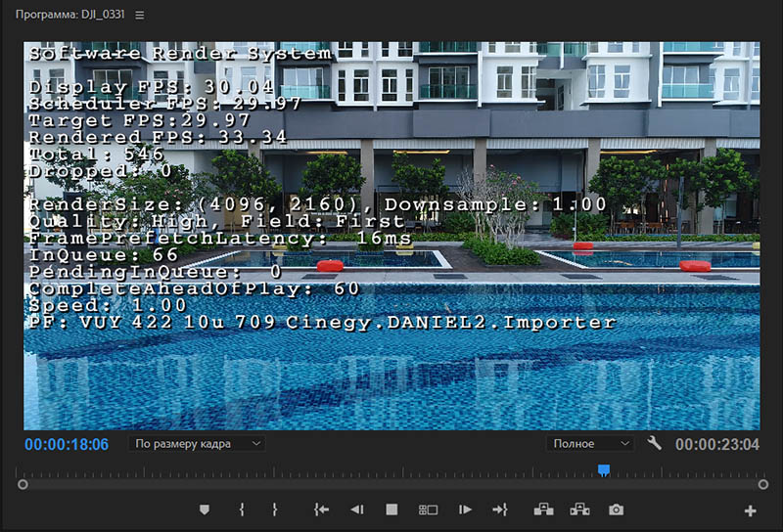Step forward one frame
Screen dimensions: 783x532
465,510
